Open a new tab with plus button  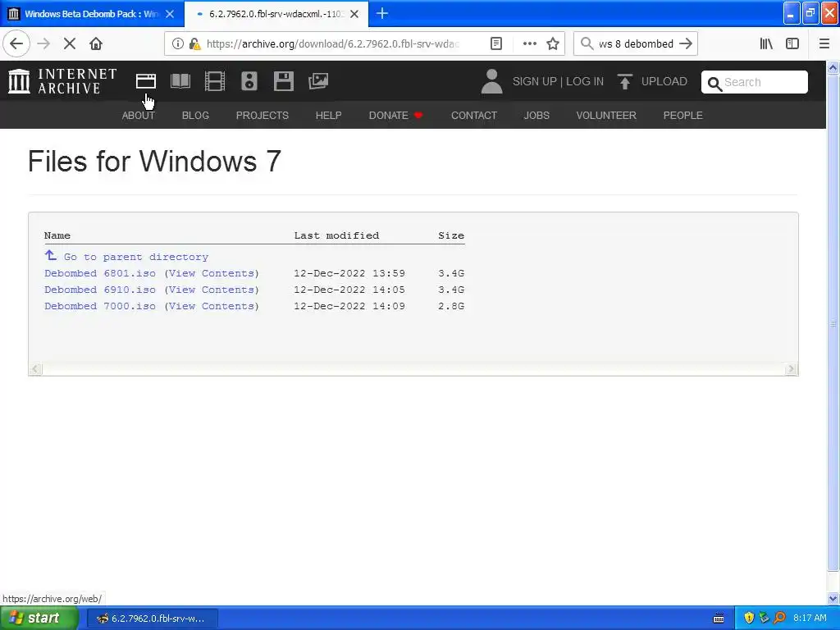coord(382,13)
